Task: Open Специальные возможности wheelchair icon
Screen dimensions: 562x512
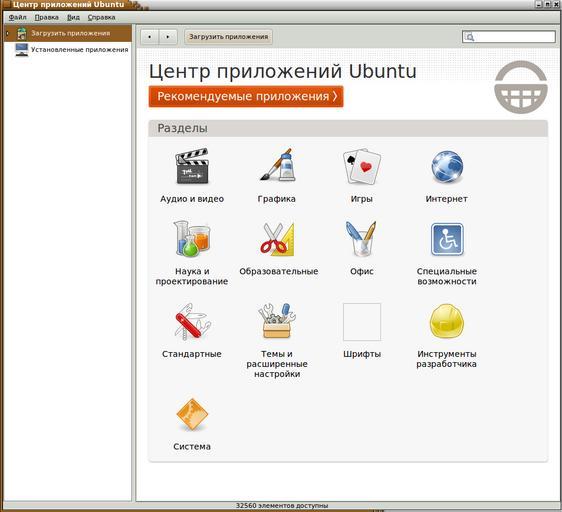Action: (x=447, y=239)
